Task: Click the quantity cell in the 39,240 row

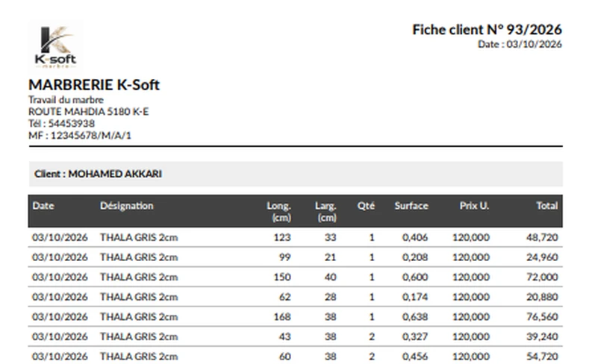Action: click(x=372, y=337)
